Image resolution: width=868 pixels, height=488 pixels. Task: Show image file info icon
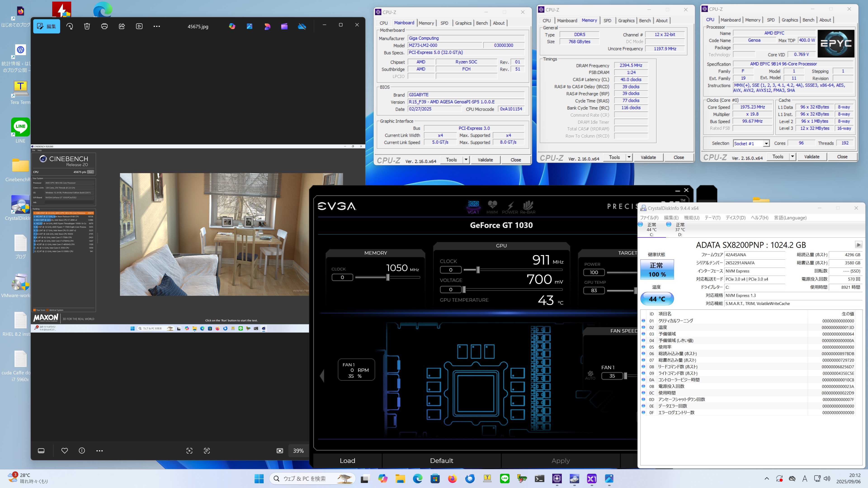click(x=82, y=451)
